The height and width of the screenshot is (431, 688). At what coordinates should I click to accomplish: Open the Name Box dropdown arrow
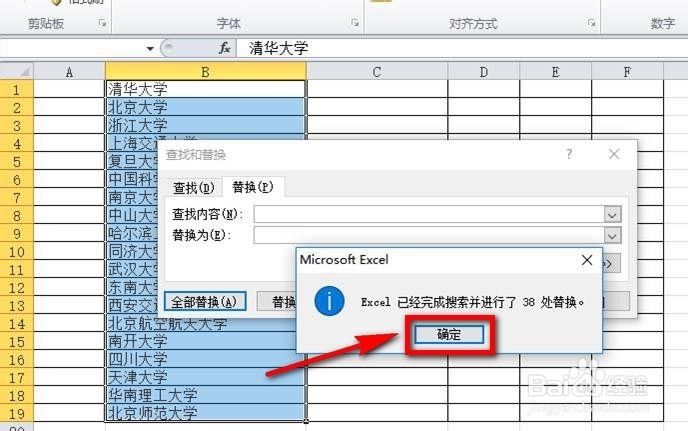click(x=150, y=48)
